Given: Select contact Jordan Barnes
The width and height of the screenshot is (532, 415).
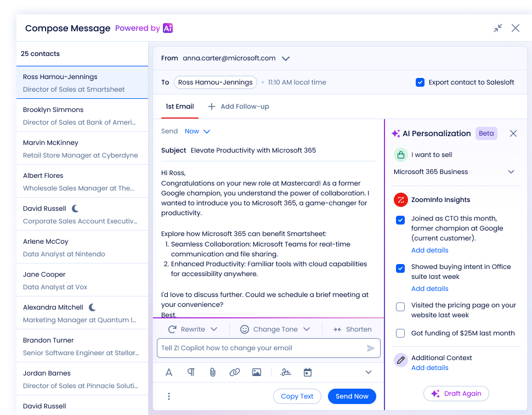Looking at the screenshot, I should coord(82,379).
